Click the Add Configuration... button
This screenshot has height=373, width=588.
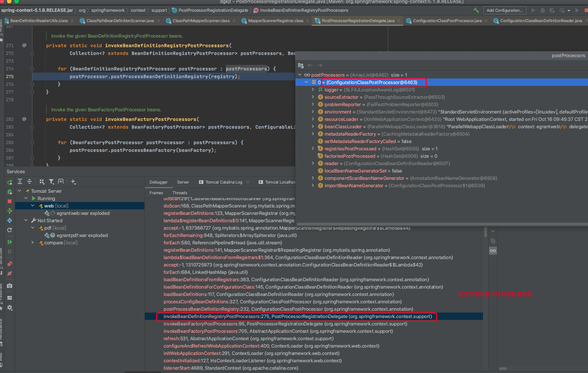504,10
